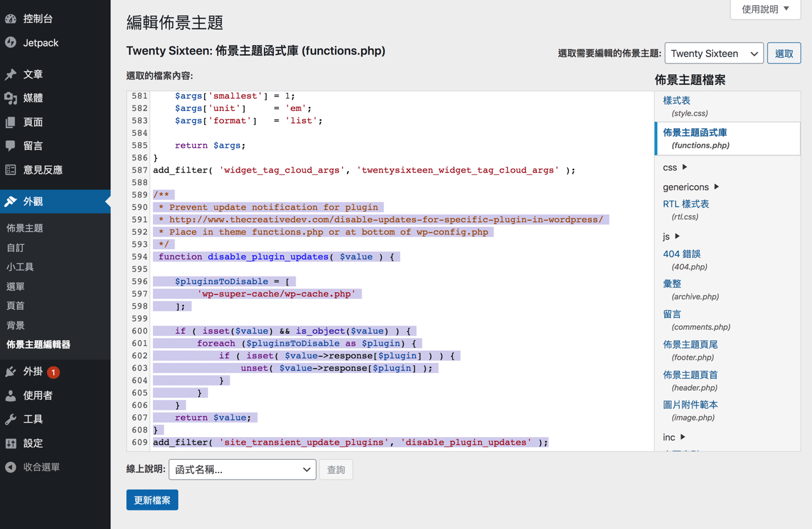Expand the js folder
This screenshot has width=812, height=529.
(671, 237)
